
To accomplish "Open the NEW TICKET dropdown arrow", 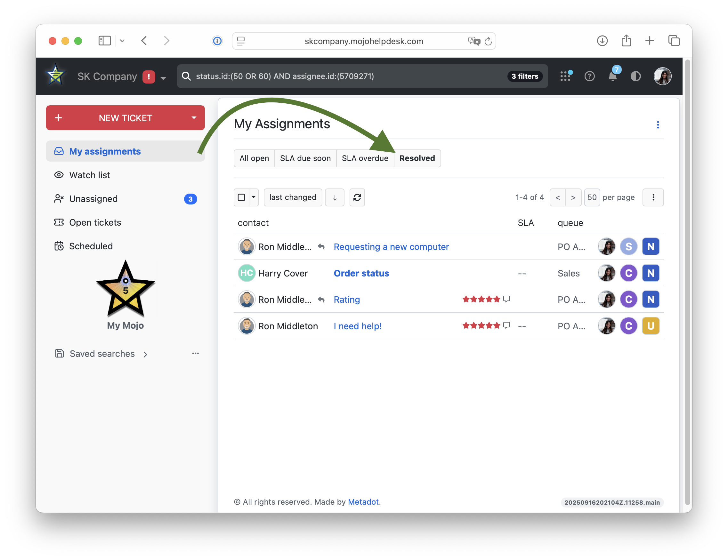I will coord(194,117).
